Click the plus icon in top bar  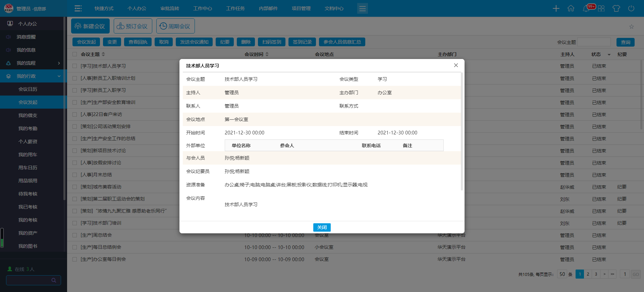[556, 8]
